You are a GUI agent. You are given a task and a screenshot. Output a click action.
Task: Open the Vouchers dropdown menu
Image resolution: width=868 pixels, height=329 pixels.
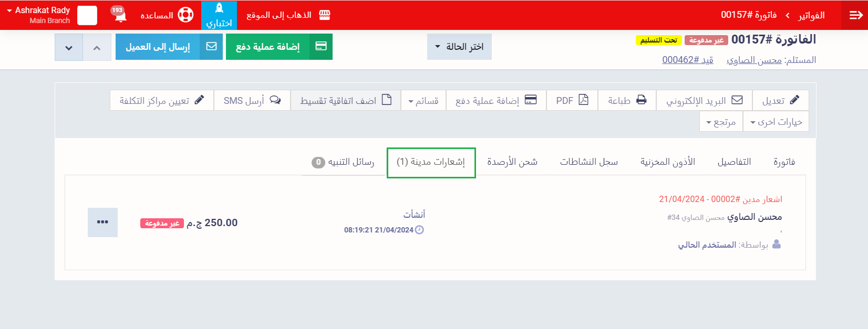[x=423, y=100]
